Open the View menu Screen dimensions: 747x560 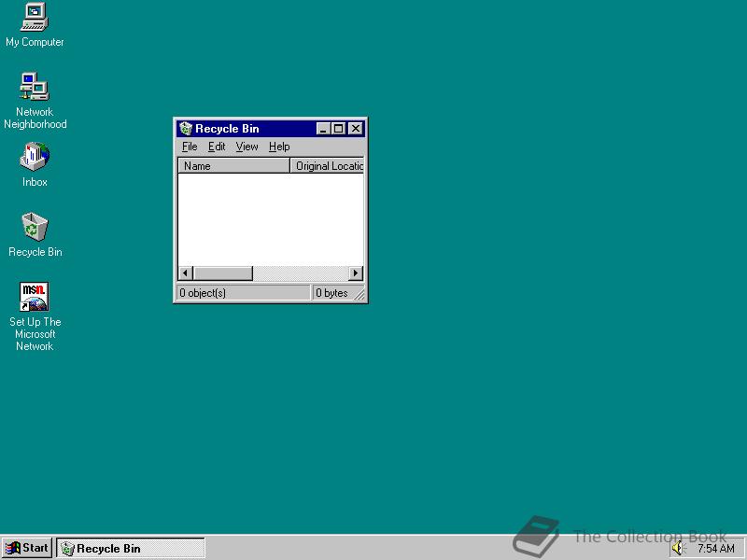pyautogui.click(x=247, y=147)
